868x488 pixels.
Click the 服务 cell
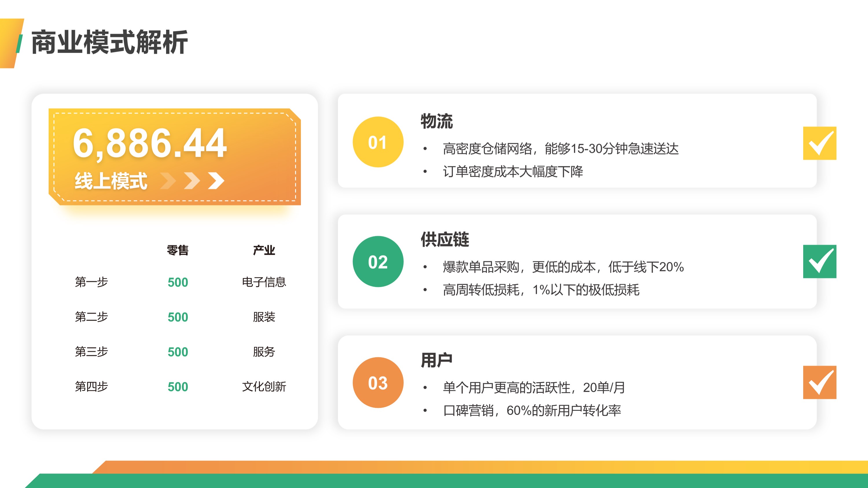tap(264, 351)
